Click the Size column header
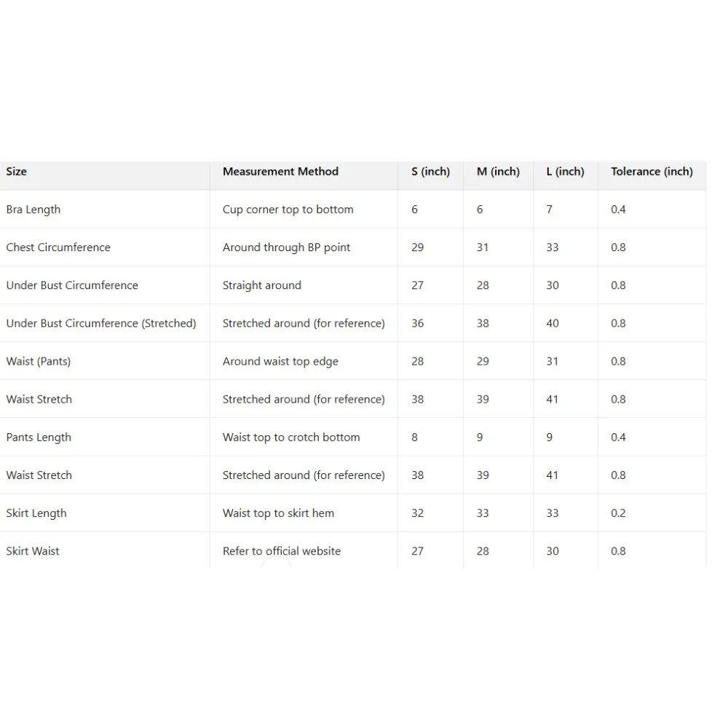The image size is (728, 728). click(17, 172)
